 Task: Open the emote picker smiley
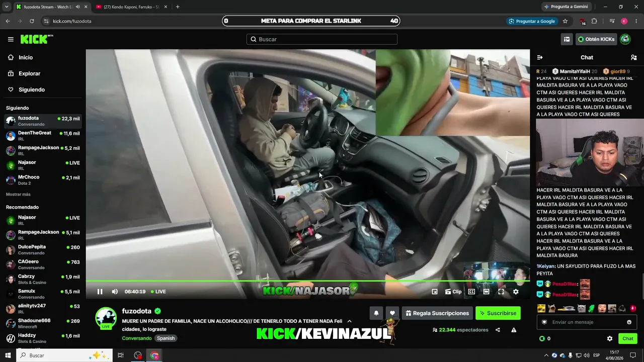629,322
